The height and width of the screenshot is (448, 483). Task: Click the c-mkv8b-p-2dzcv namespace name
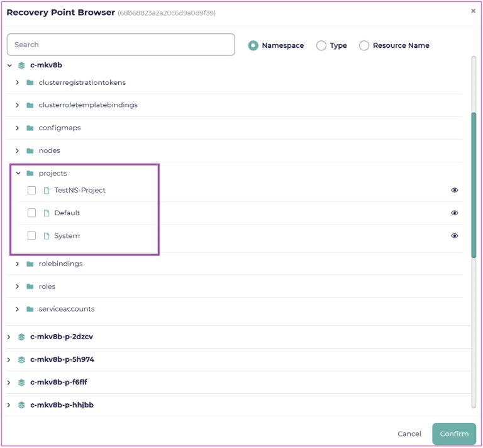(x=62, y=337)
